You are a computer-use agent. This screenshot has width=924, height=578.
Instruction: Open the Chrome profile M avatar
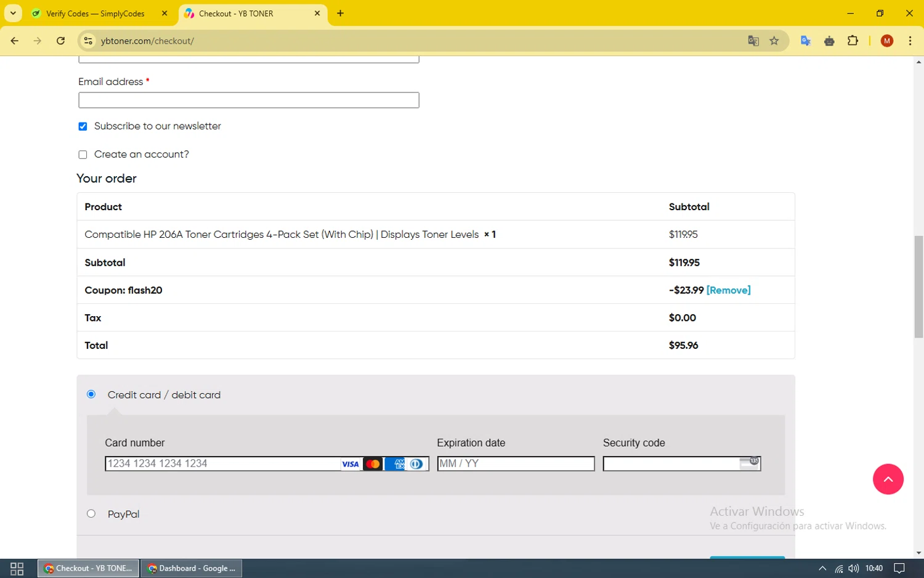click(887, 41)
